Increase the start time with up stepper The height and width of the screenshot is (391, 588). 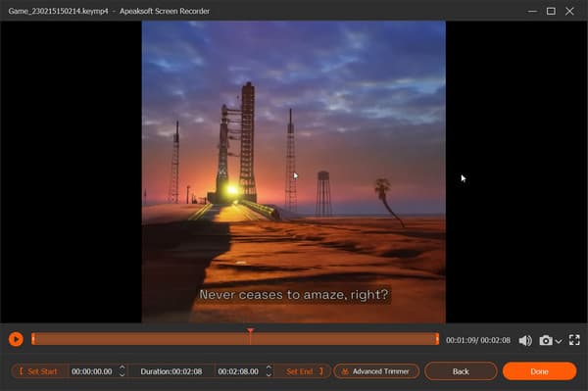(x=122, y=367)
